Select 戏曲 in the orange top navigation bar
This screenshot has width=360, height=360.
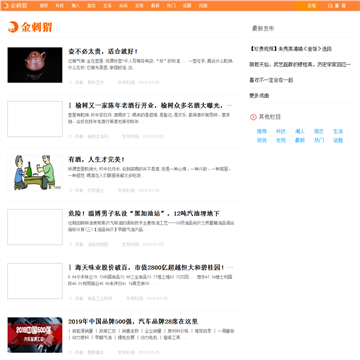[x=203, y=6]
